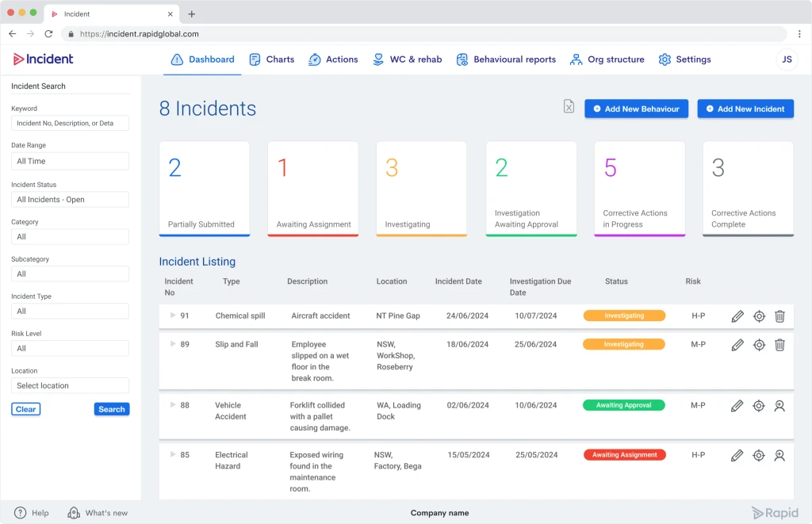The image size is (812, 524).
Task: Open the Risk Level dropdown
Action: 70,349
